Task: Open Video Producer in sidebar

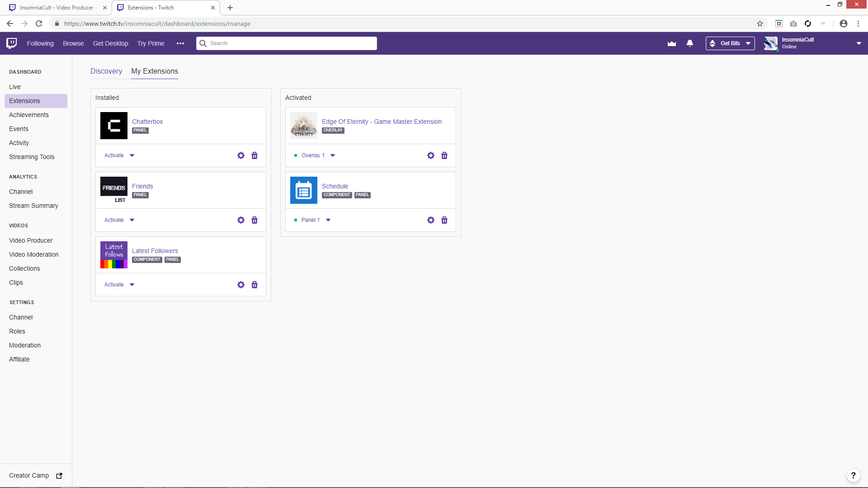Action: tap(31, 240)
